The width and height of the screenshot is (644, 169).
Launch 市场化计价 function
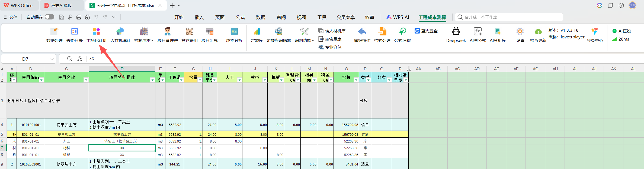97,35
